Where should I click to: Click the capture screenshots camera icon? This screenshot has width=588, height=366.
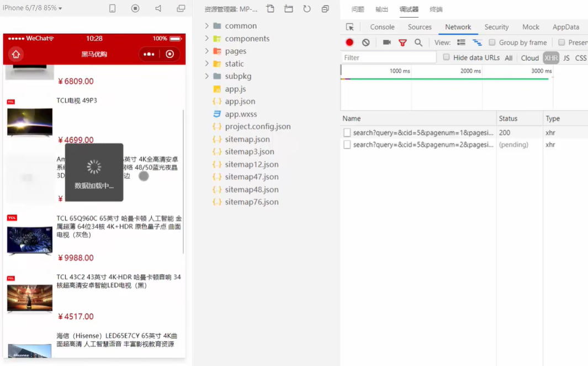(386, 43)
